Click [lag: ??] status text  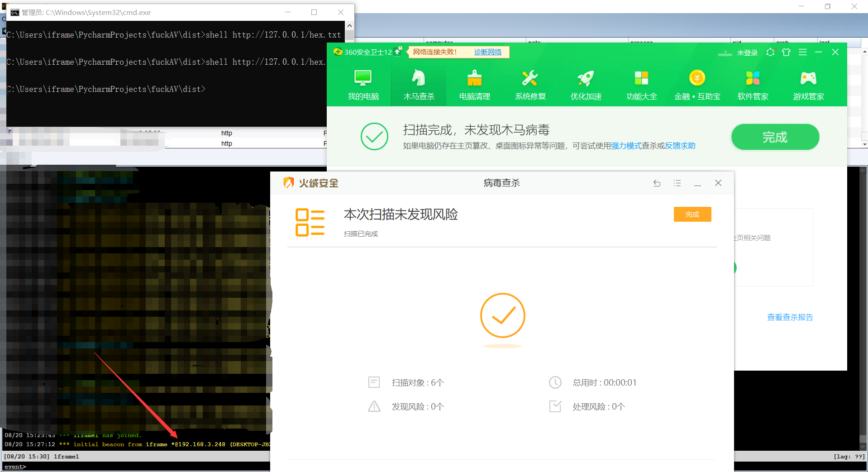(849, 457)
